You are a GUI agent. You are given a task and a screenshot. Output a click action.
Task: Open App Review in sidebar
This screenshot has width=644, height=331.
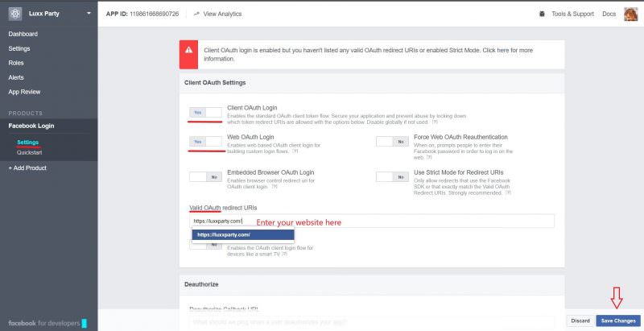24,92
